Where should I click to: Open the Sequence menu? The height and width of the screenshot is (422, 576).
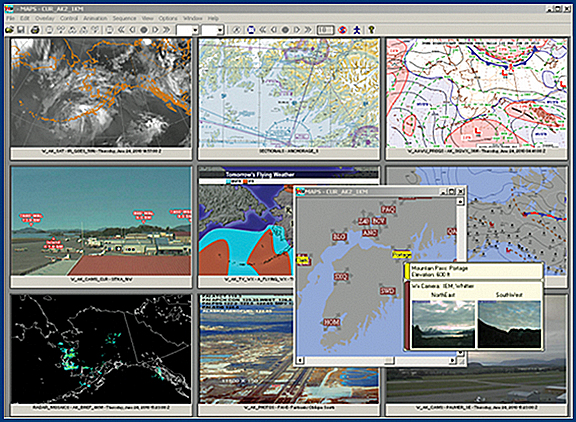point(124,18)
